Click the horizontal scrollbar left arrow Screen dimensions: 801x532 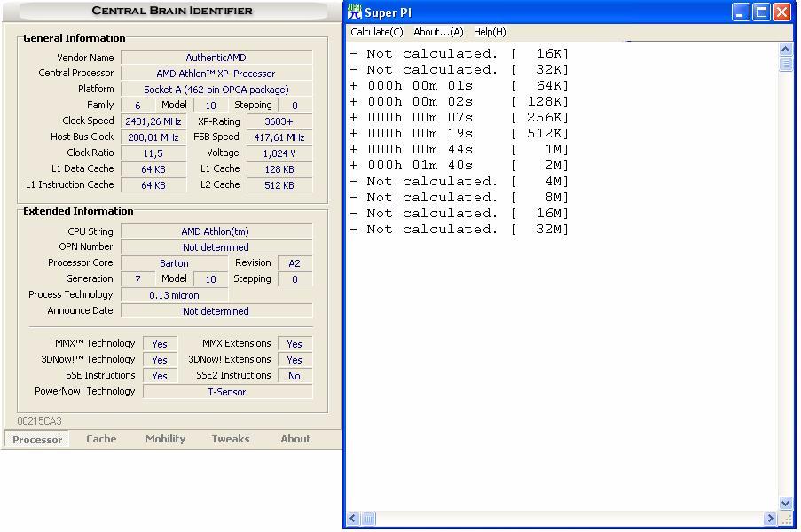tap(353, 519)
